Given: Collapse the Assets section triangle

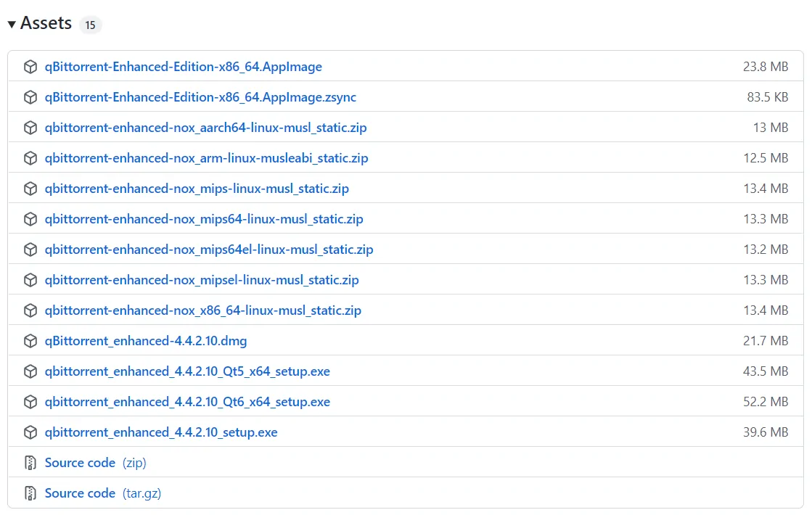Looking at the screenshot, I should click(12, 25).
